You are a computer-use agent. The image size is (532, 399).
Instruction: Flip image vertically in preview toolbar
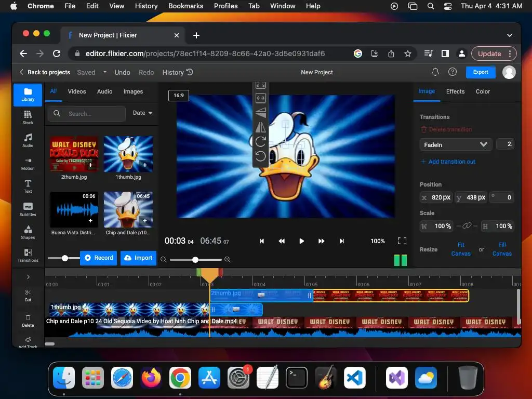(261, 113)
